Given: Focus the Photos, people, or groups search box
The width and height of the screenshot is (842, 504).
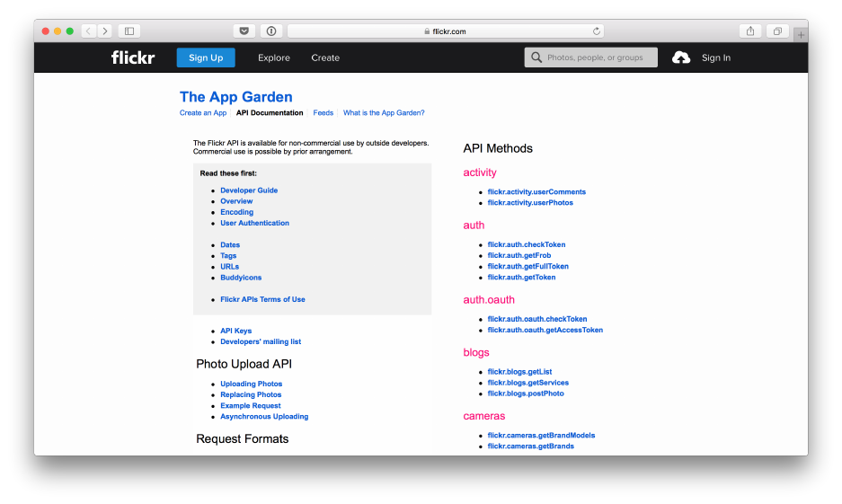Looking at the screenshot, I should tap(595, 57).
